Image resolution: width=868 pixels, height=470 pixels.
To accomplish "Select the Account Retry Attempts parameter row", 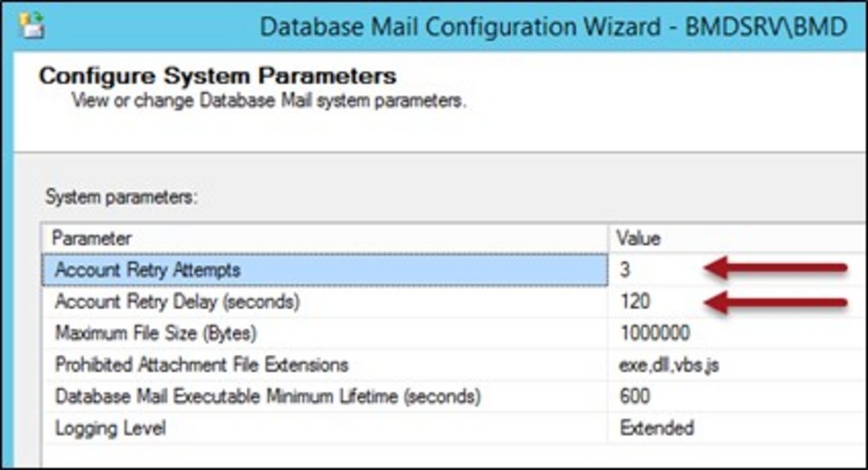I will click(x=148, y=270).
